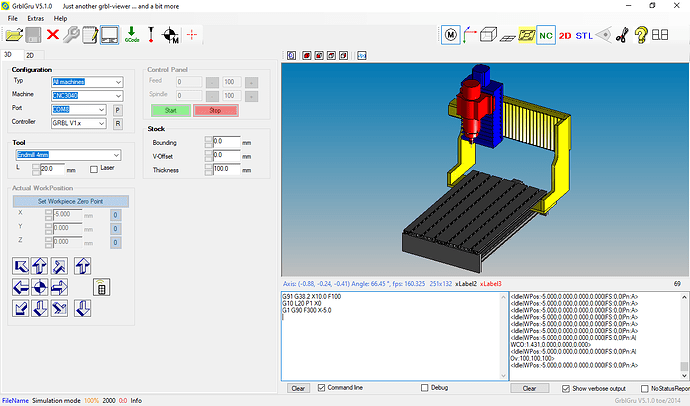The width and height of the screenshot is (690, 406).
Task: Open the remote pendant icon
Action: coord(100,288)
